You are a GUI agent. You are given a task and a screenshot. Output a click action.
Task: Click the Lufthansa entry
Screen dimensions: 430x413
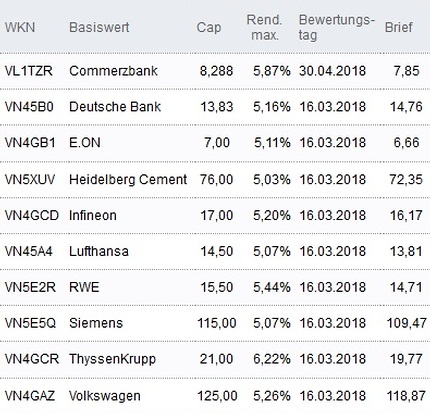(99, 251)
